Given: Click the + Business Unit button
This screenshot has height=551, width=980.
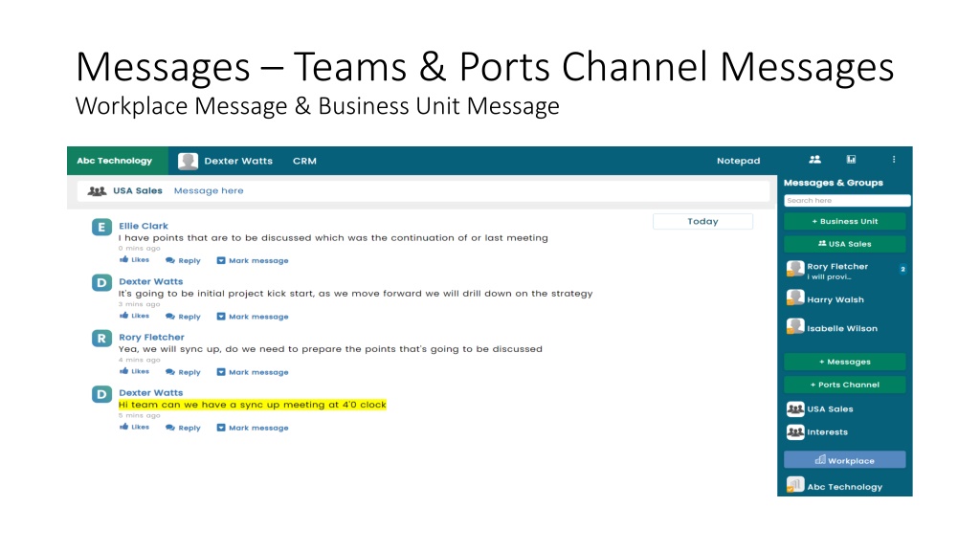Looking at the screenshot, I should [x=844, y=221].
